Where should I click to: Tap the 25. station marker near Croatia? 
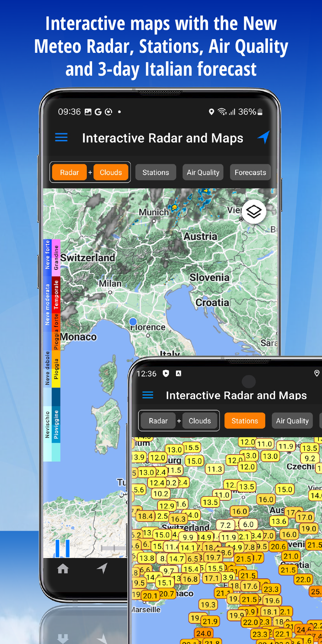pyautogui.click(x=316, y=591)
